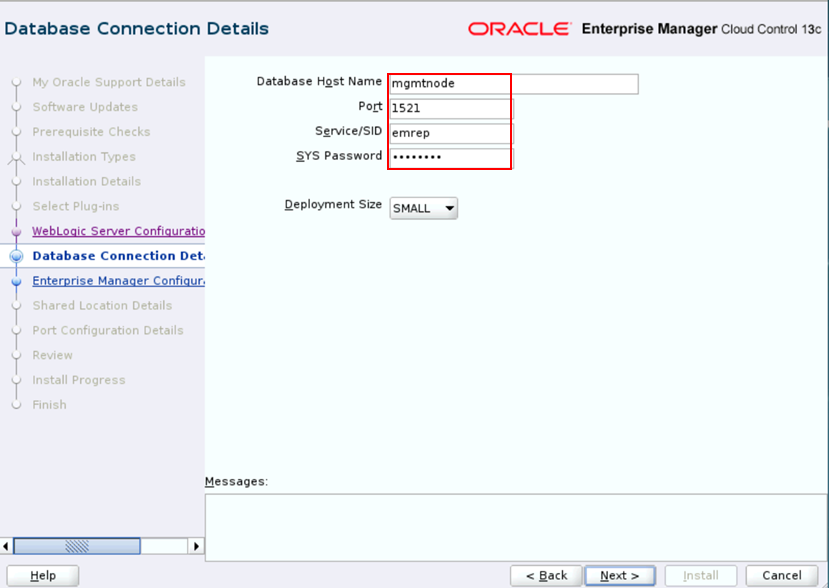Screen dimensions: 830x588
Task: Open the Deployment Size dropdown
Action: pos(423,208)
